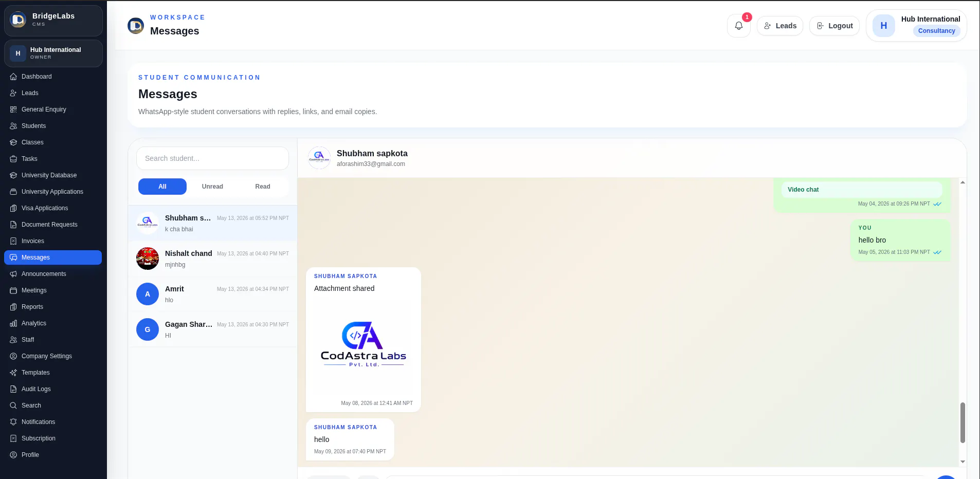
Task: Select the Read filter tab
Action: click(x=263, y=187)
